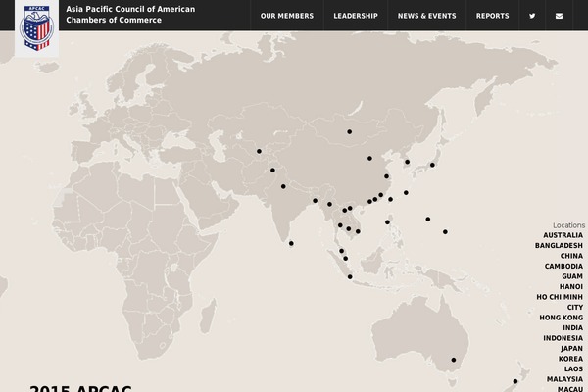This screenshot has height=392, width=588.
Task: Click the envelope email icon
Action: (x=559, y=16)
